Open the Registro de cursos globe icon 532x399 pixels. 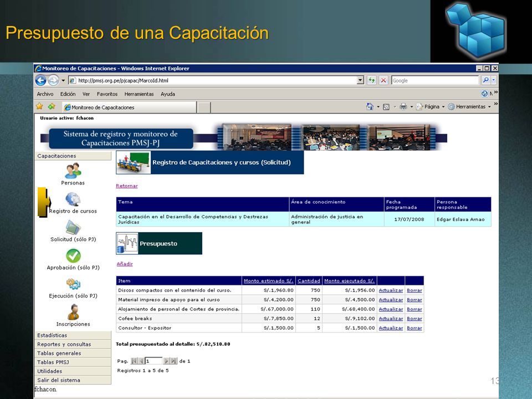tap(73, 199)
